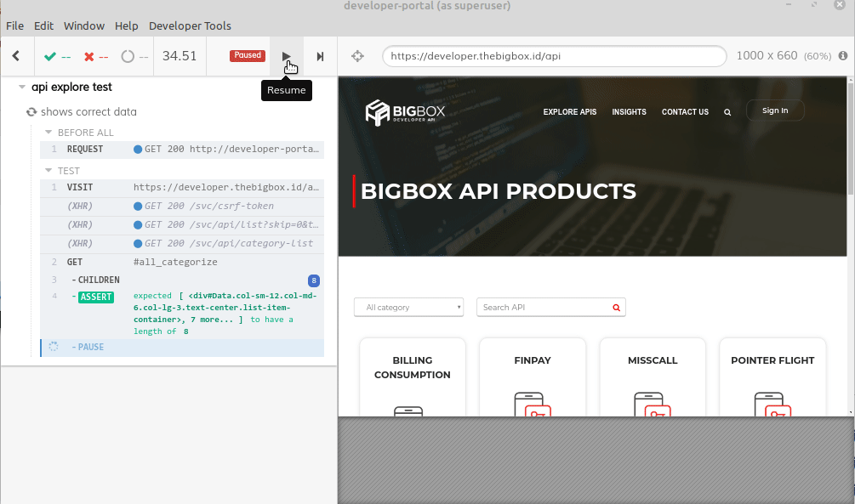Screen dimensions: 855x504
Task: Open the Edit menu
Action: click(43, 25)
